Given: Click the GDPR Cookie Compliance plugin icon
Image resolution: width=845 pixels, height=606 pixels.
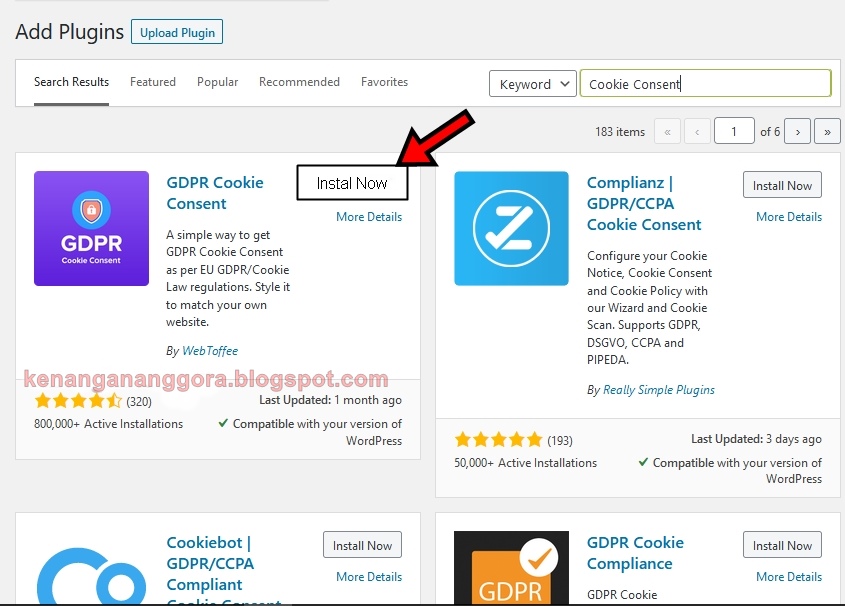Looking at the screenshot, I should (x=511, y=568).
